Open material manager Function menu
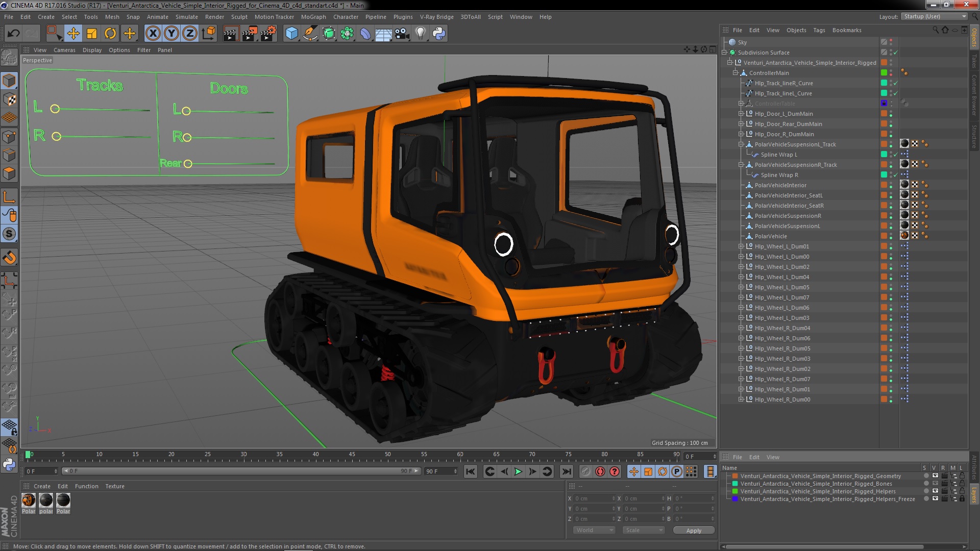This screenshot has height=551, width=980. pyautogui.click(x=86, y=486)
